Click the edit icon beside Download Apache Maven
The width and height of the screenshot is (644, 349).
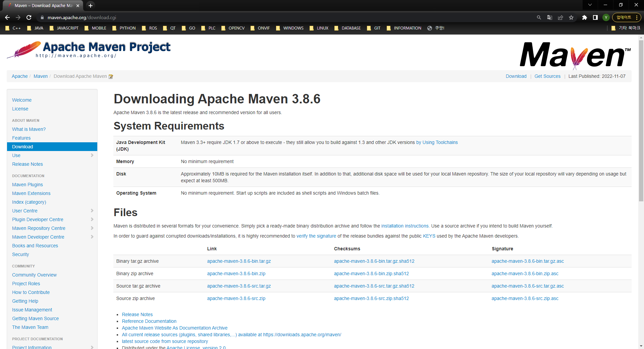point(111,77)
